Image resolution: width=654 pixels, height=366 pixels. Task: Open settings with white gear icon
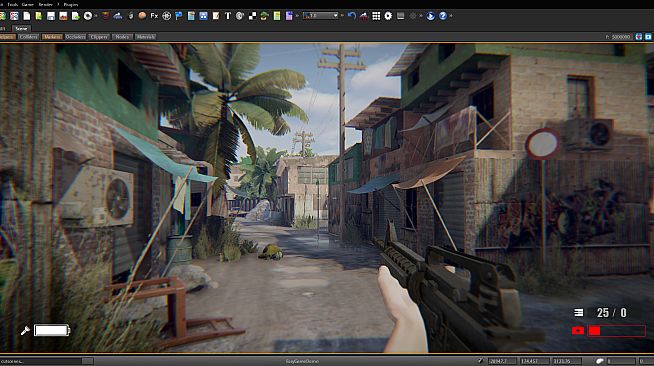tap(388, 16)
